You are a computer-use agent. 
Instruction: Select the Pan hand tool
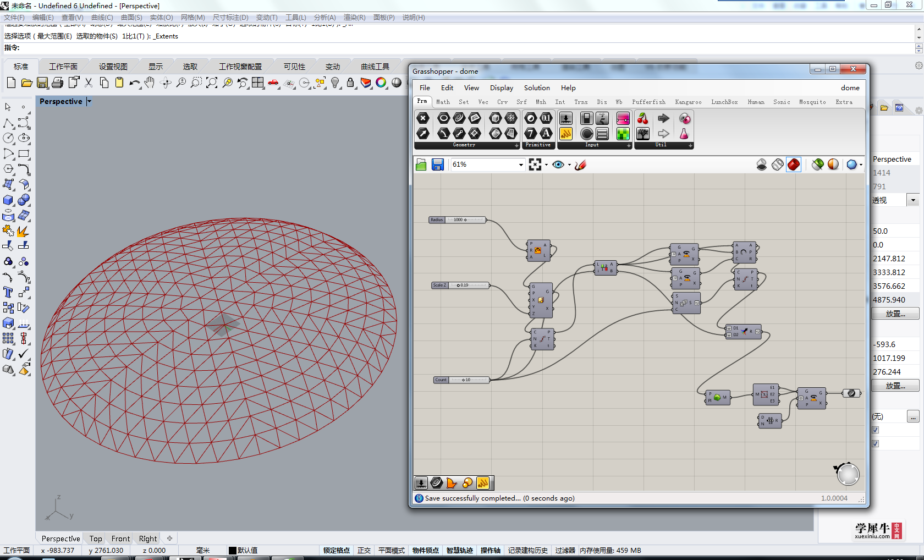click(150, 83)
